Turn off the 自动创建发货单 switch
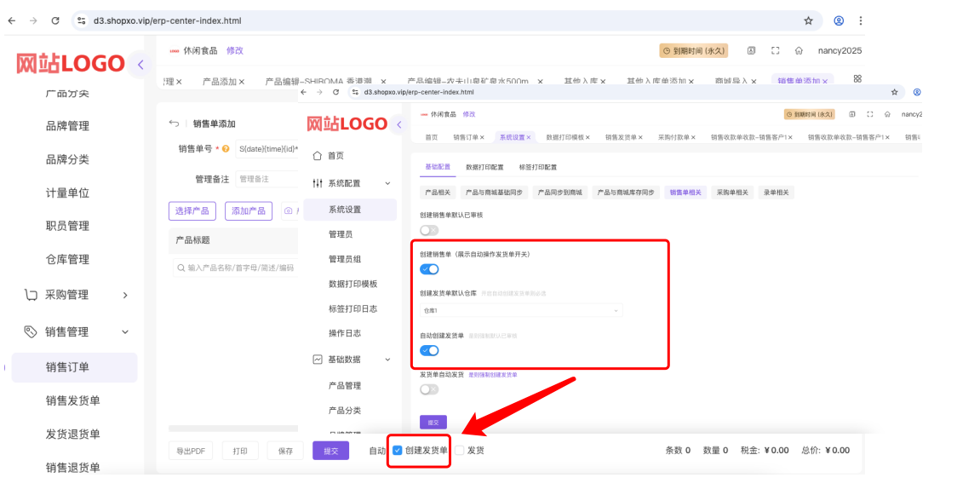The height and width of the screenshot is (495, 980). 429,350
